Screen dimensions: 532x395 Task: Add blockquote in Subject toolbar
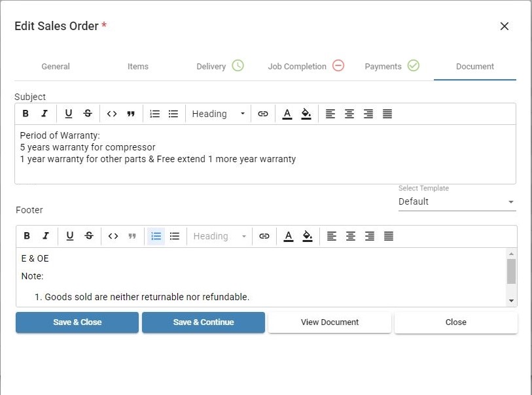(131, 114)
